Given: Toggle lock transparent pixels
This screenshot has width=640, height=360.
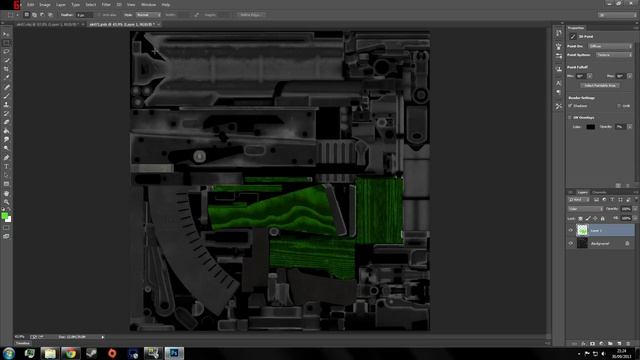Looking at the screenshot, I should click(580, 219).
